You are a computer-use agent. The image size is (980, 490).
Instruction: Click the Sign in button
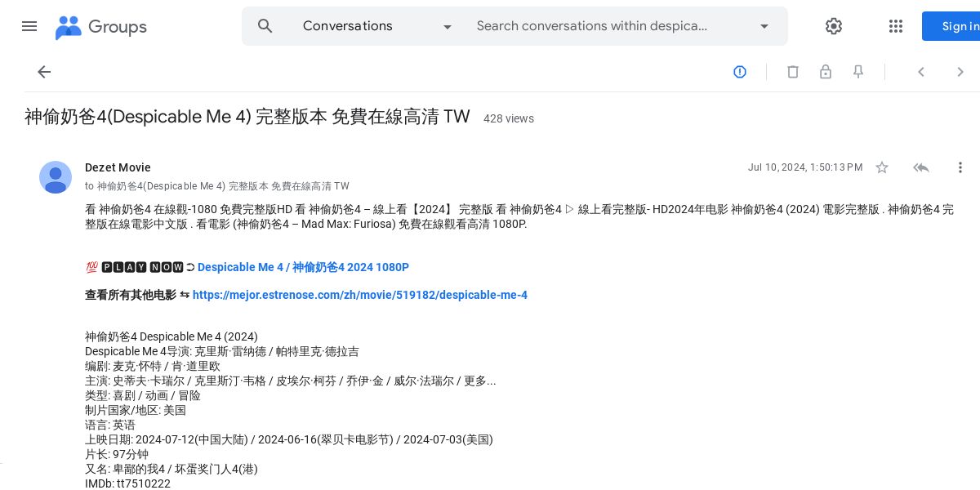coord(951,26)
